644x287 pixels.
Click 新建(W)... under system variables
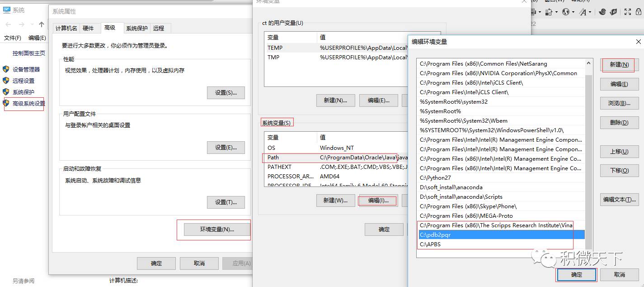click(336, 201)
